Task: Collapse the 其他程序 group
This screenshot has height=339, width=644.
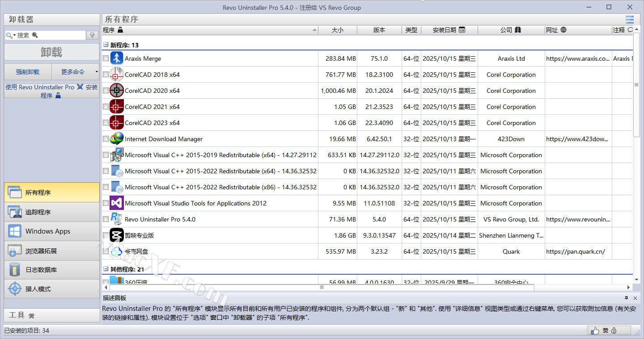Action: tap(106, 269)
